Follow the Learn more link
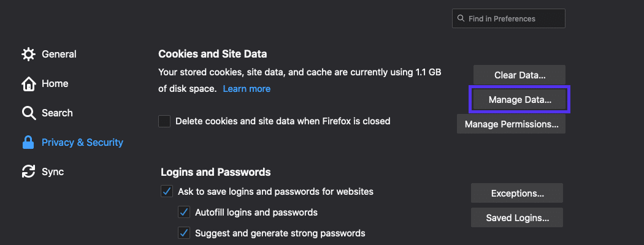 coord(247,89)
